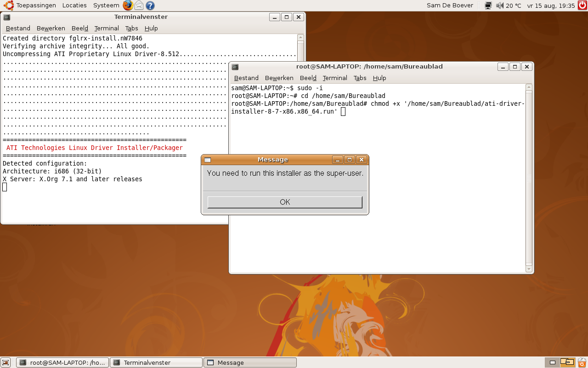Viewport: 588px width, 368px height.
Task: Open the mail client envelope icon
Action: 139,6
